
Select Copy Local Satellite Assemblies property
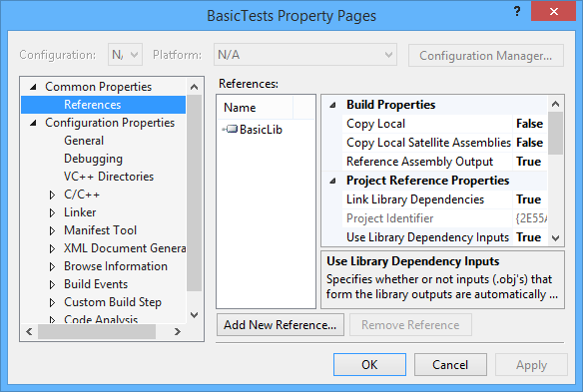[444, 143]
